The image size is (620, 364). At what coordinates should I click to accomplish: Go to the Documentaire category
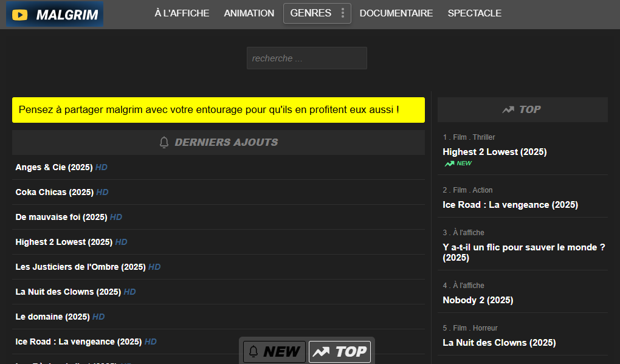point(396,13)
